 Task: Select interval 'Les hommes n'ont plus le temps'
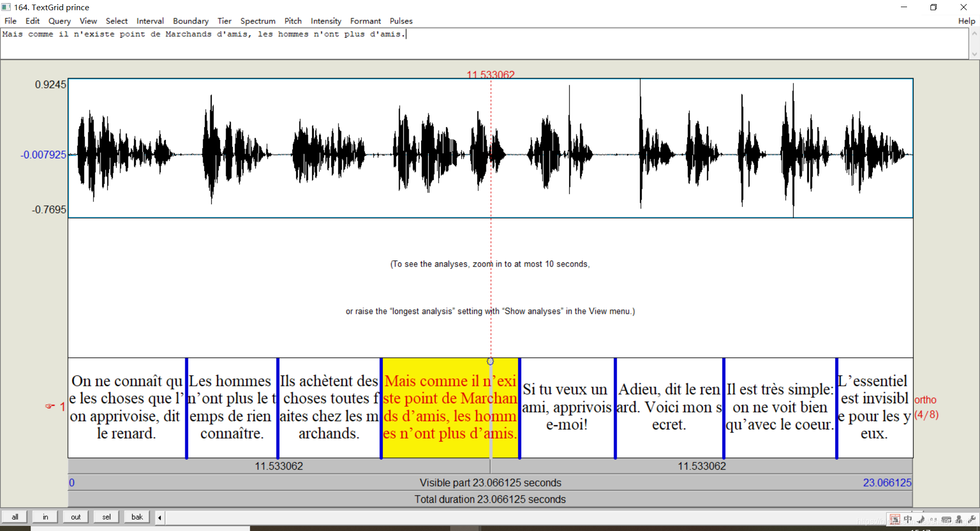232,407
